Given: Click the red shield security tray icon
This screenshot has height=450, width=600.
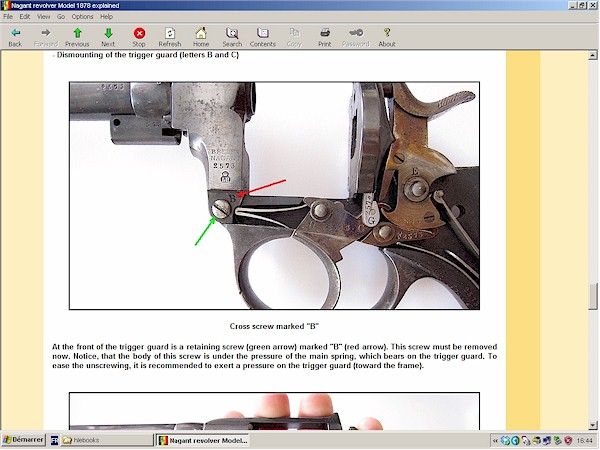Looking at the screenshot, I should tap(568, 441).
